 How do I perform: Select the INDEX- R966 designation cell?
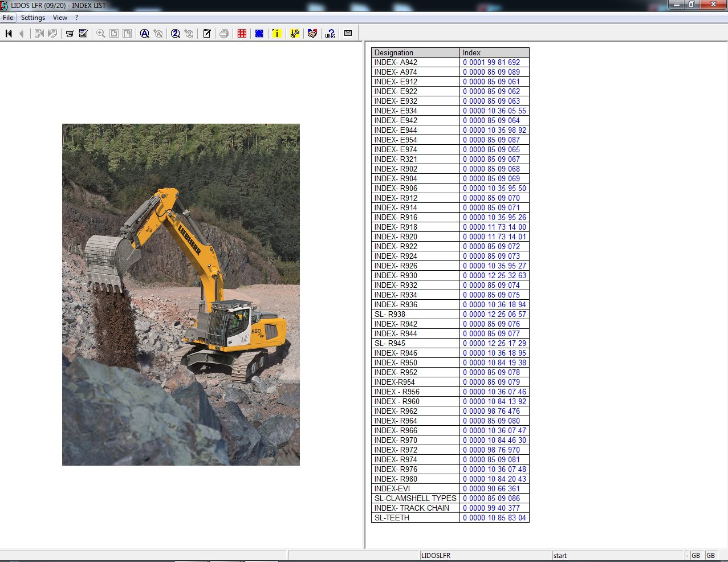(x=416, y=430)
